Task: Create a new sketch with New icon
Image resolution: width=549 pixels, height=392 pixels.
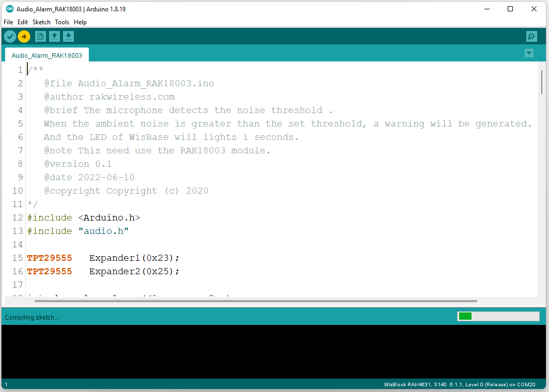Action: tap(40, 36)
